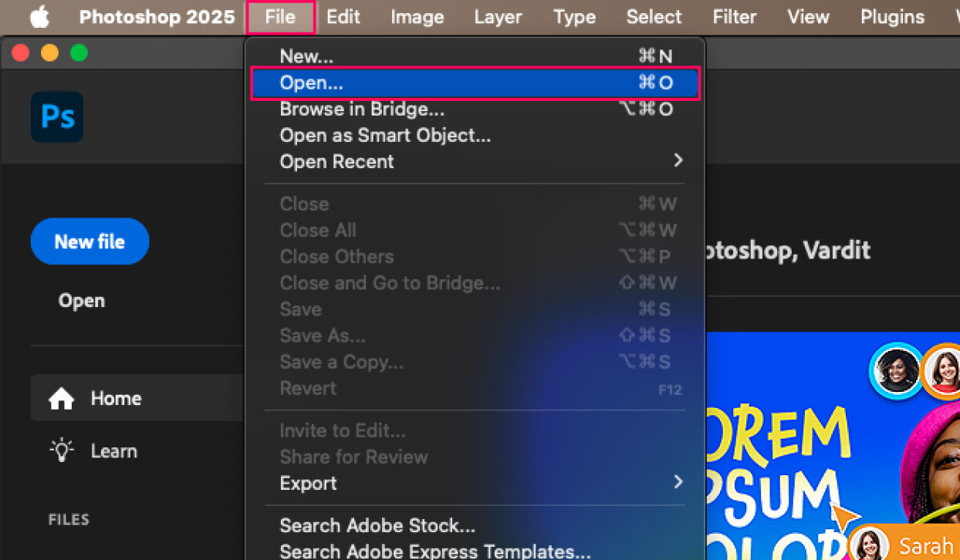
Task: Click the orange cursor pointer on the template
Action: pos(847,514)
